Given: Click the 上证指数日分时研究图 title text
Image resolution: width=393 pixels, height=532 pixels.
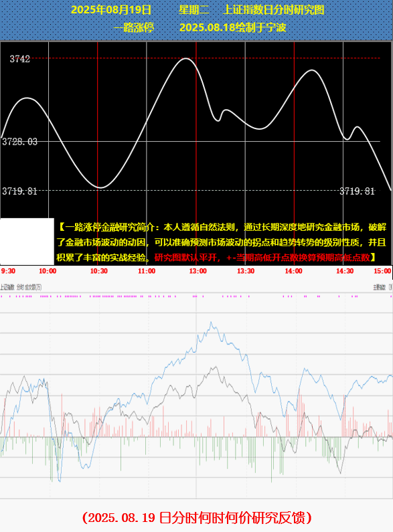Looking at the screenshot, I should click(x=274, y=9).
